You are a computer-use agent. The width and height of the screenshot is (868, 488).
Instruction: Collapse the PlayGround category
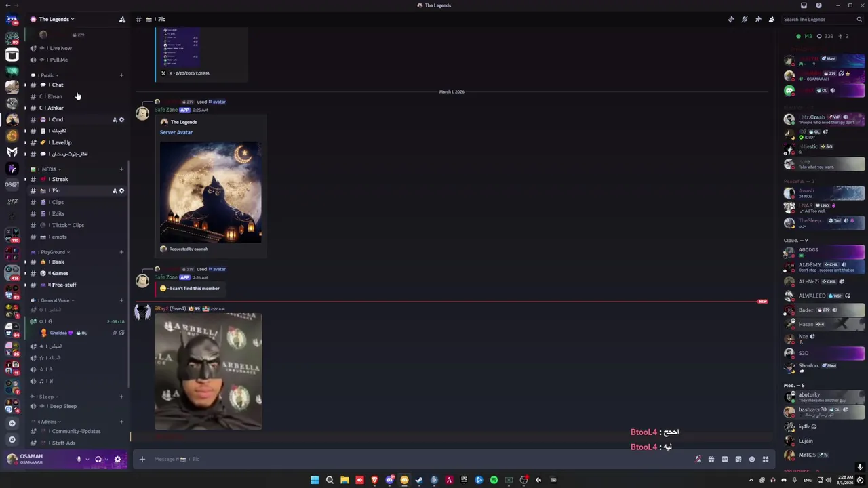point(51,252)
